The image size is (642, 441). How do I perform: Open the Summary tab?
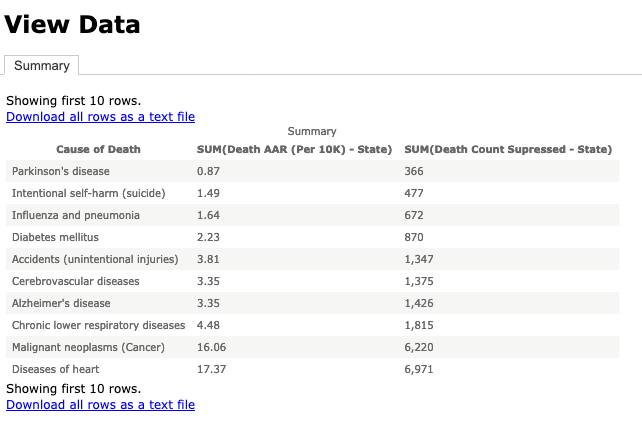[x=41, y=66]
